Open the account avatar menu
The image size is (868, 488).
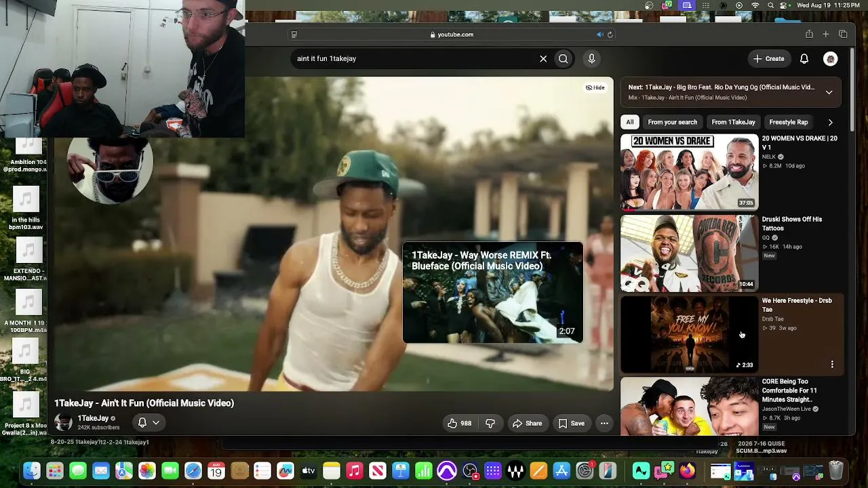[x=830, y=59]
